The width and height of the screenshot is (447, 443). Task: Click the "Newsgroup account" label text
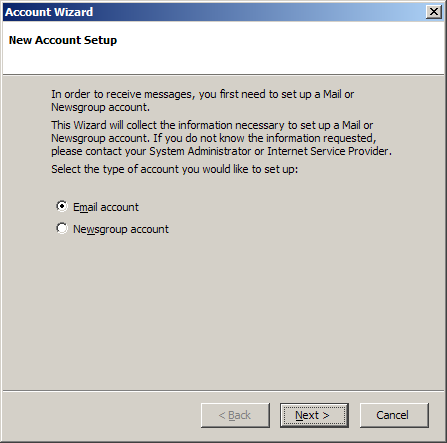pyautogui.click(x=121, y=229)
